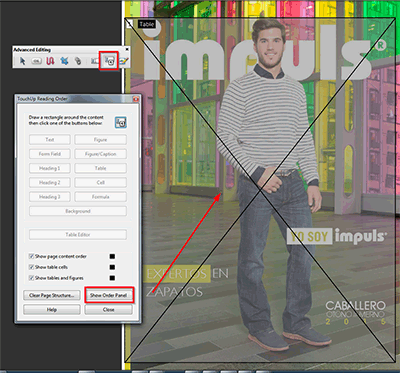Tag selection as Form Field
The image size is (400, 373).
coord(50,154)
